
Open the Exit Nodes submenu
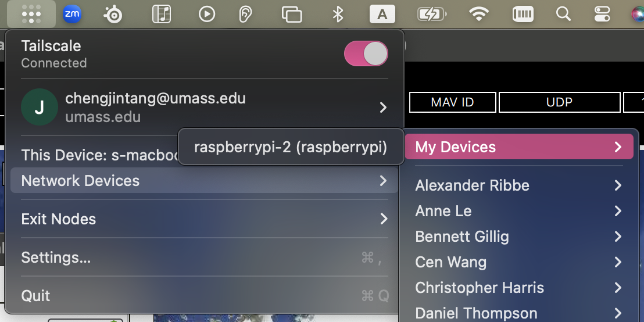point(204,219)
